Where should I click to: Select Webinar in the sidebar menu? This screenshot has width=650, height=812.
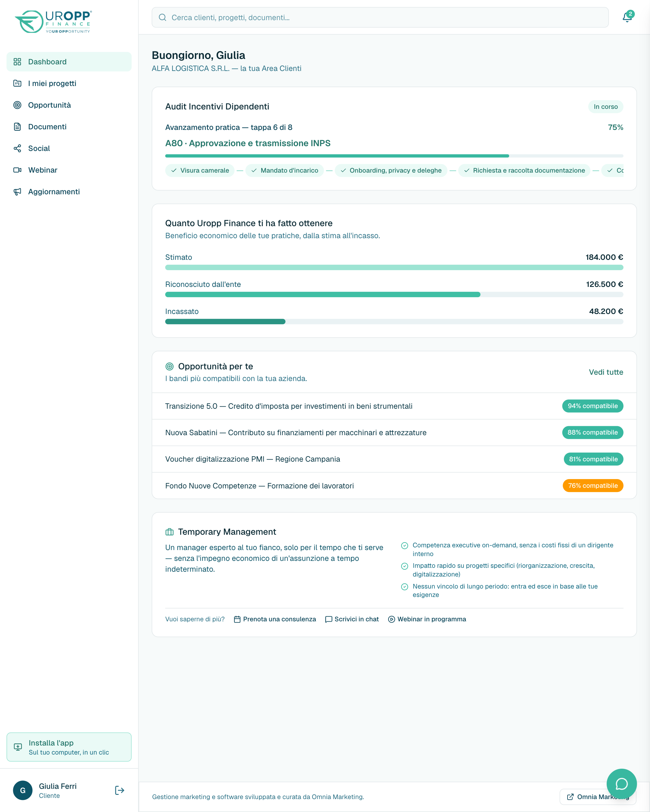click(x=69, y=170)
